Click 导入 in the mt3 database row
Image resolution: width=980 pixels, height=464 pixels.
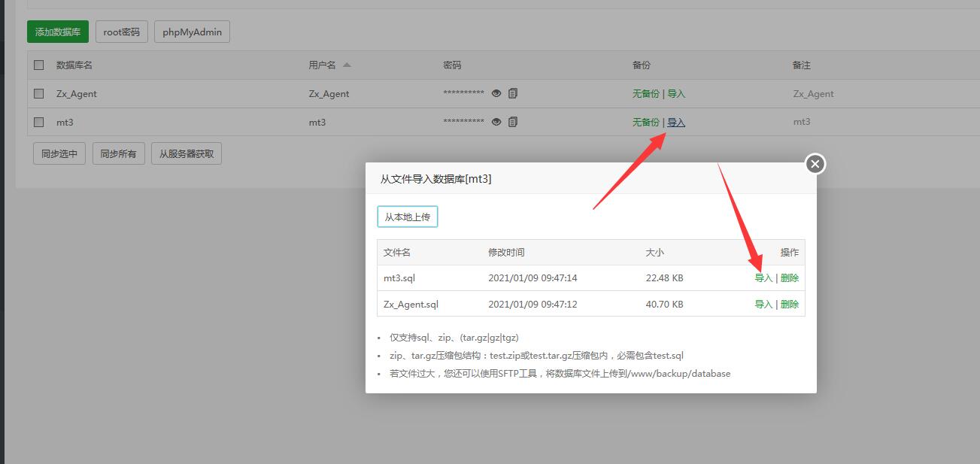coord(676,122)
